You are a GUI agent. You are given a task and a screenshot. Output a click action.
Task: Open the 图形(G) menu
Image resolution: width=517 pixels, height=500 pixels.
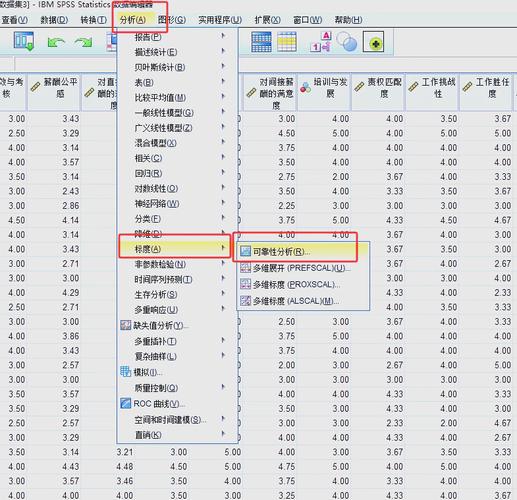(x=172, y=20)
